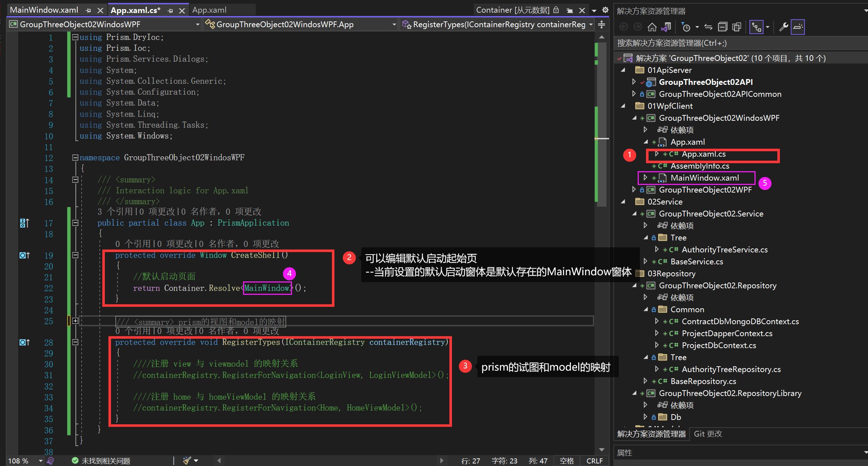Open the 108 % zoom level dropdown
This screenshot has width=868, height=466.
pos(40,461)
